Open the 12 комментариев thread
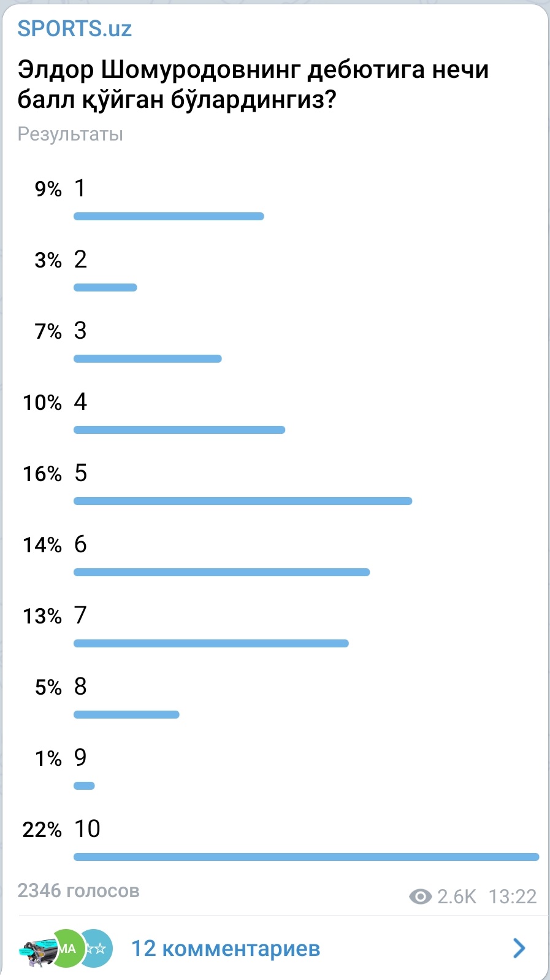Screen dimensions: 550x980 226,949
